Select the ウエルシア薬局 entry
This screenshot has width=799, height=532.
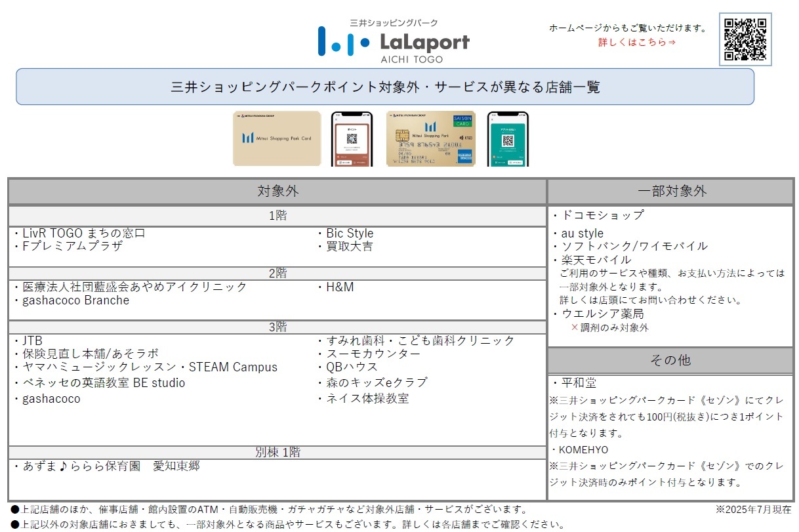[598, 314]
